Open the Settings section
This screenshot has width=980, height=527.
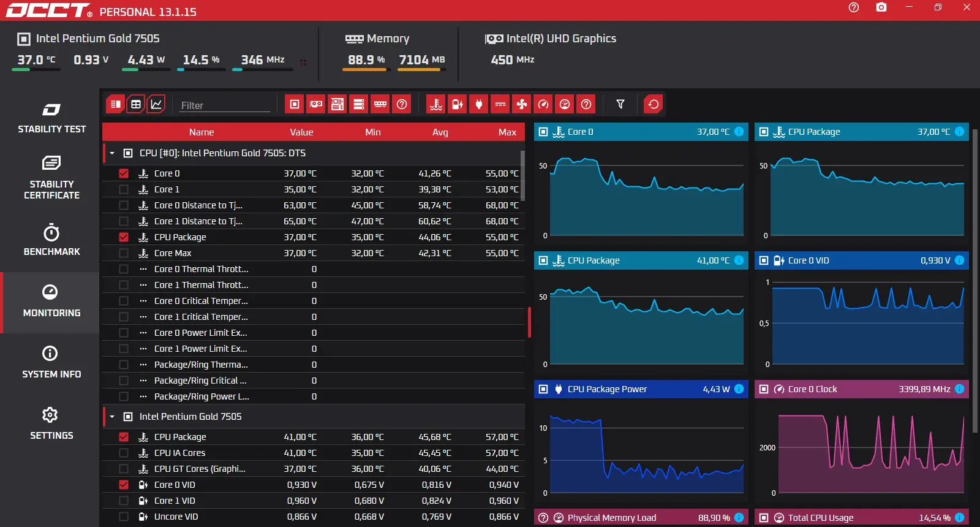(x=51, y=425)
